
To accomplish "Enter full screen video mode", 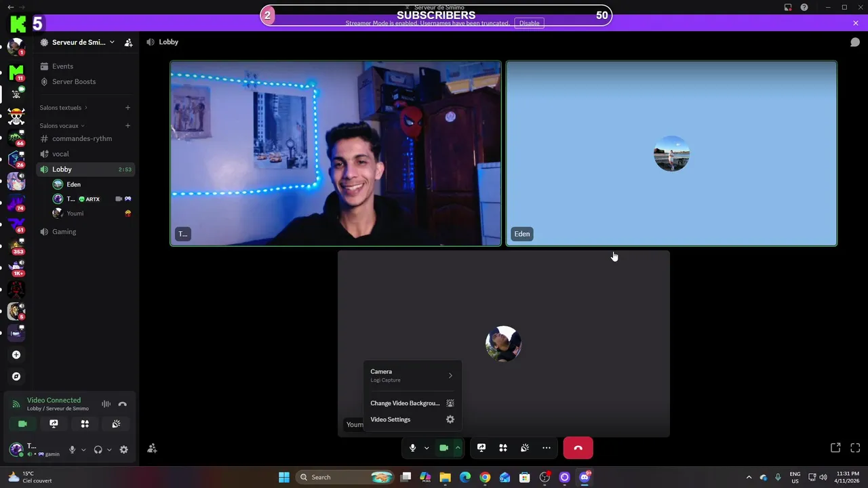I will coord(855,448).
